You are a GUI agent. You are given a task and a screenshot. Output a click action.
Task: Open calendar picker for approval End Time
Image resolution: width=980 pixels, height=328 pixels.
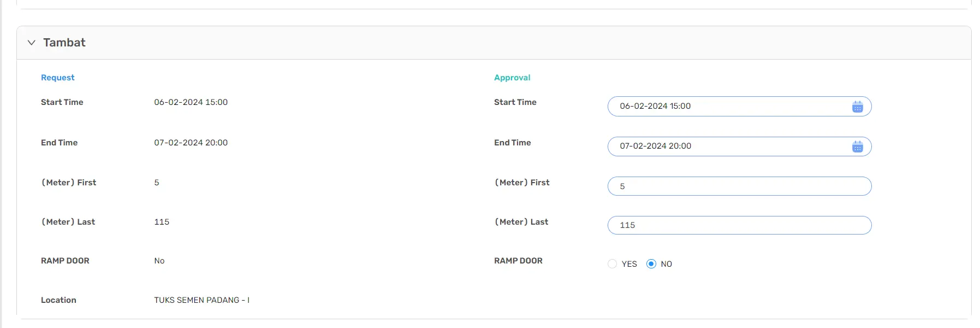point(857,147)
